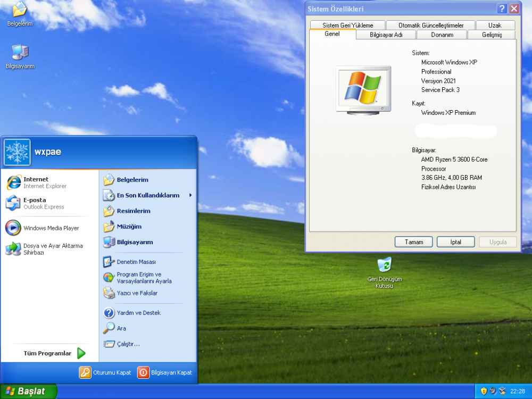Expand En Son Kullandıklarım submenu arrow
Image resolution: width=532 pixels, height=399 pixels.
(x=190, y=195)
